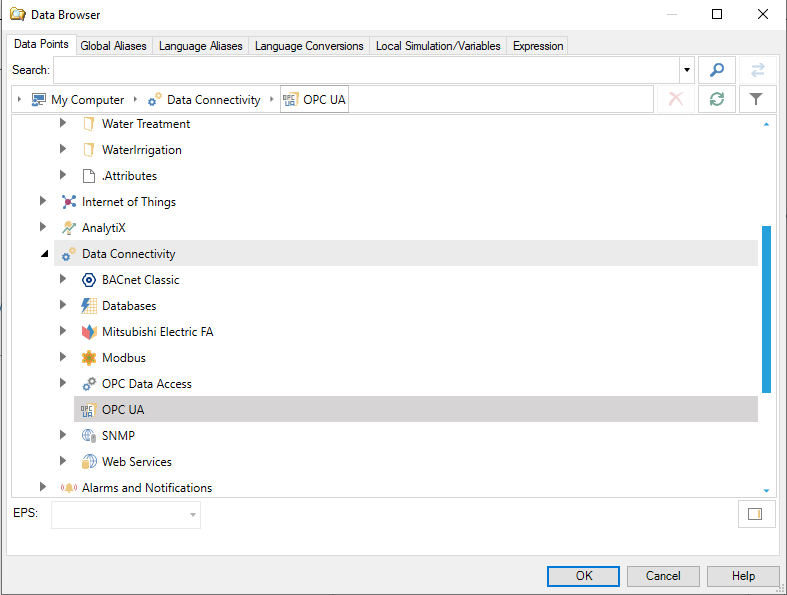
Task: Open the Search history dropdown arrow
Action: pyautogui.click(x=686, y=70)
